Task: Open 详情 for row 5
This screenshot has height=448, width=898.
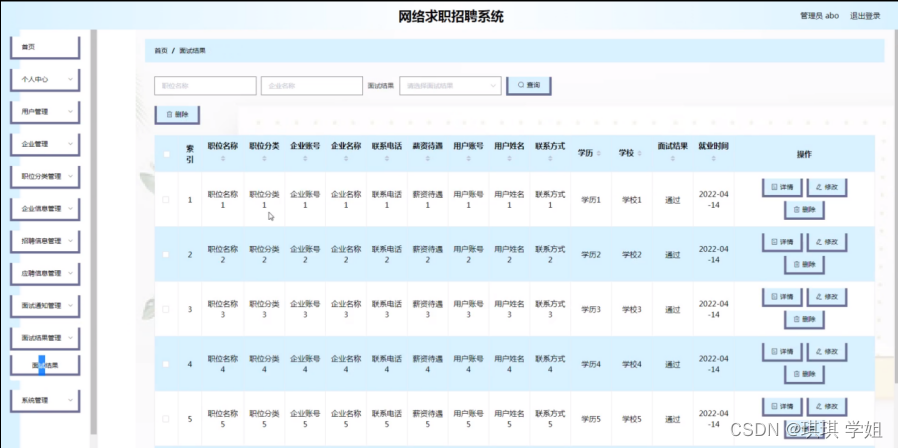Action: (x=782, y=407)
